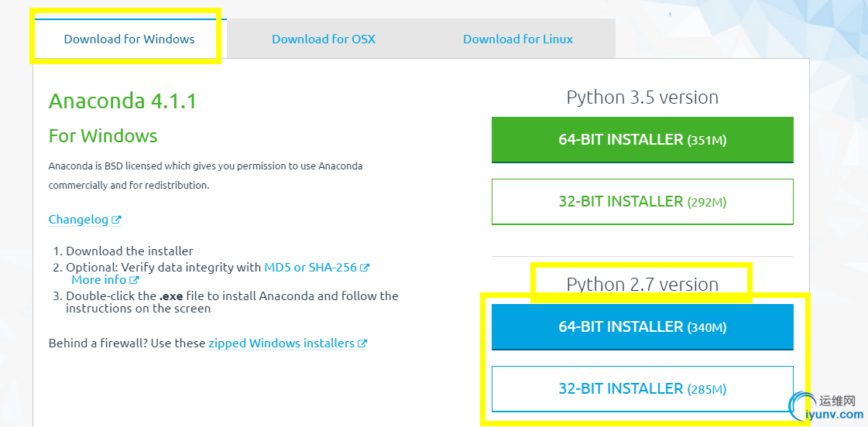Open the Download for OSX tab
This screenshot has width=868, height=427.
(x=323, y=39)
